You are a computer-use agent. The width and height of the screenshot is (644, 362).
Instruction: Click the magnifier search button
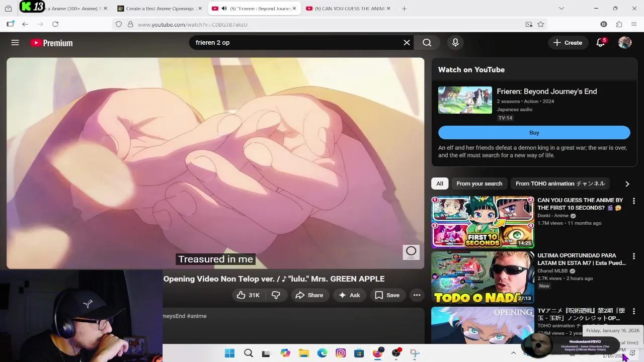tap(427, 43)
